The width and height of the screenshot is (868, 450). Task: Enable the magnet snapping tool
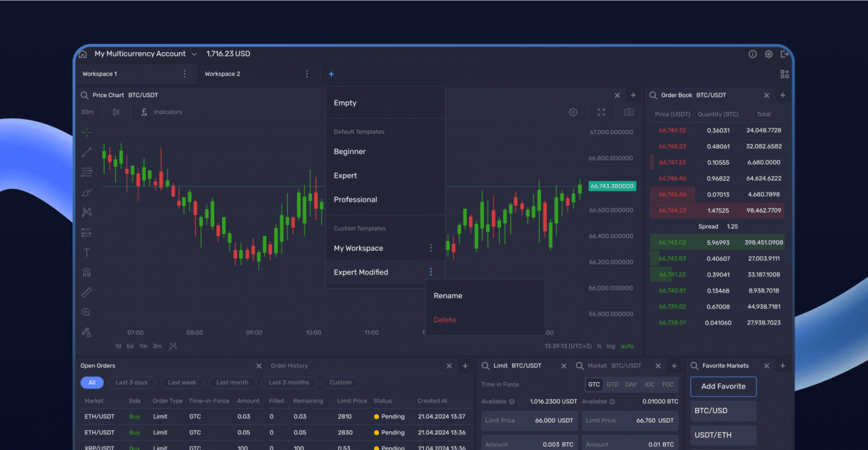coord(86,272)
